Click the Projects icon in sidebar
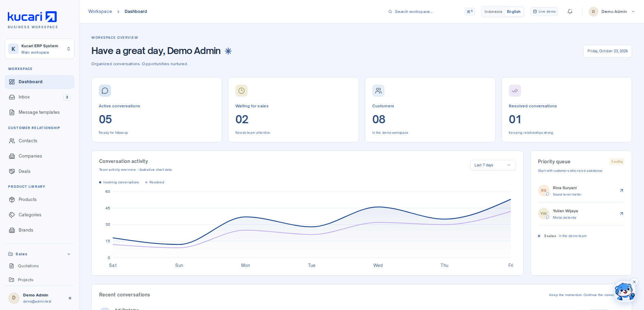Viewport: 644px width, 310px height. [12, 280]
